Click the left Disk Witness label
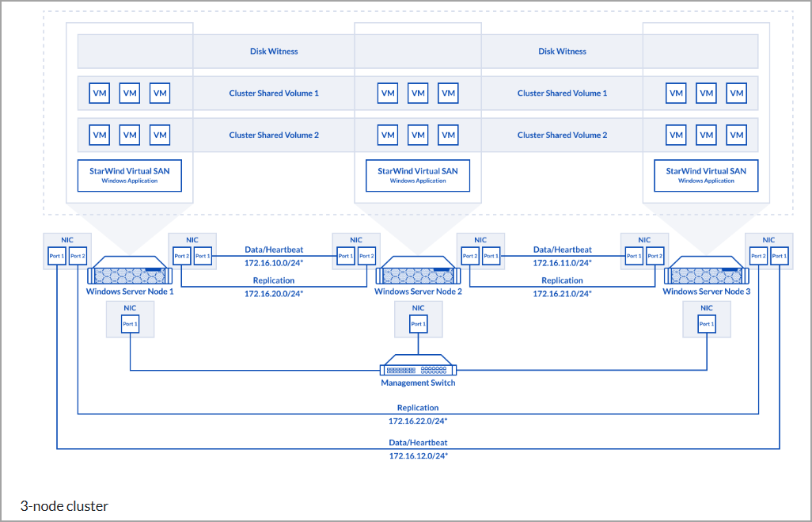This screenshot has width=812, height=522. coord(274,51)
